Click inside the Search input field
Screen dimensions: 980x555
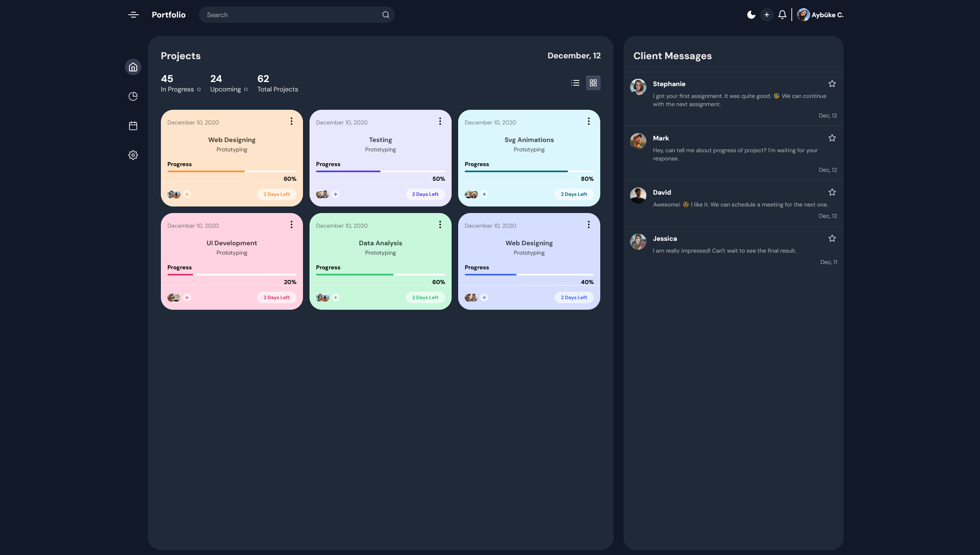point(286,14)
